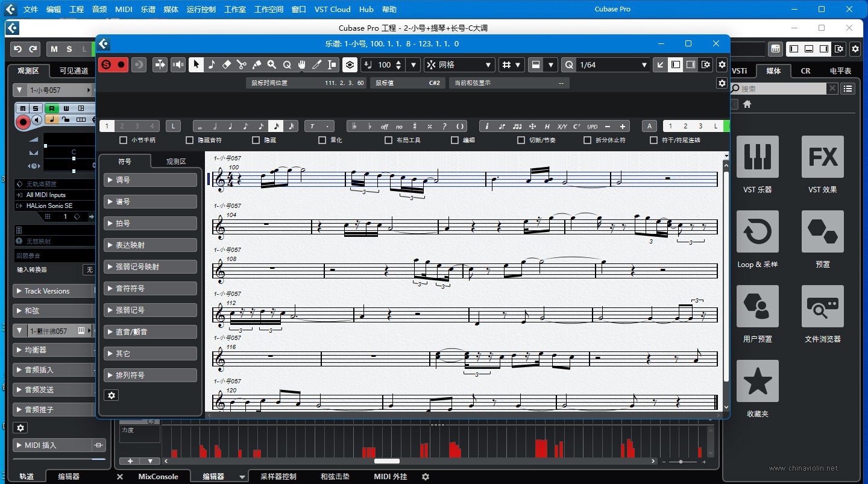Image resolution: width=868 pixels, height=484 pixels.
Task: Select the Erase tool in score toolbar
Action: 227,64
